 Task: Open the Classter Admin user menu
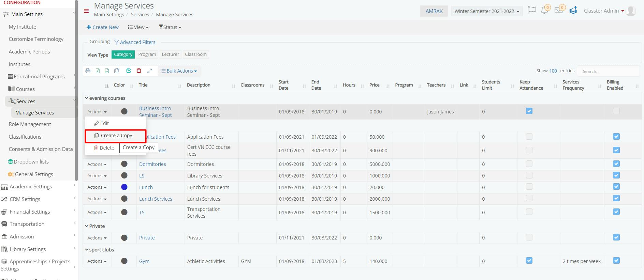pyautogui.click(x=604, y=11)
